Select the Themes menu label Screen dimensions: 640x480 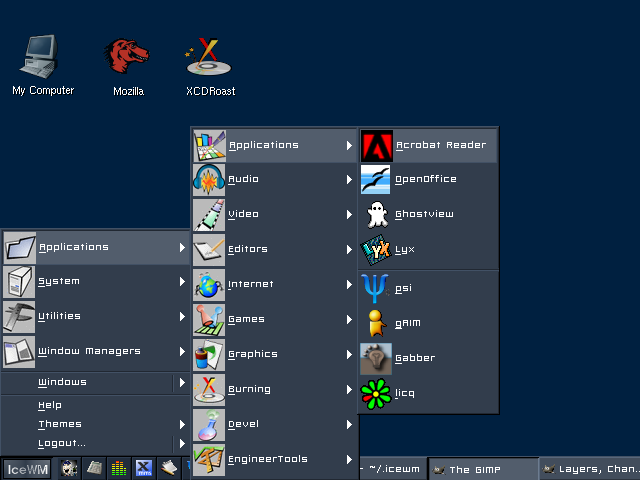pos(60,424)
